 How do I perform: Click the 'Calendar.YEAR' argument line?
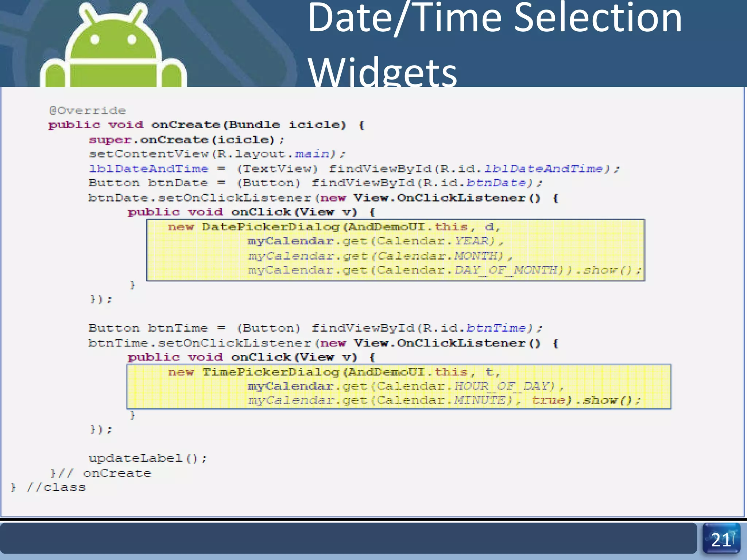pyautogui.click(x=376, y=241)
